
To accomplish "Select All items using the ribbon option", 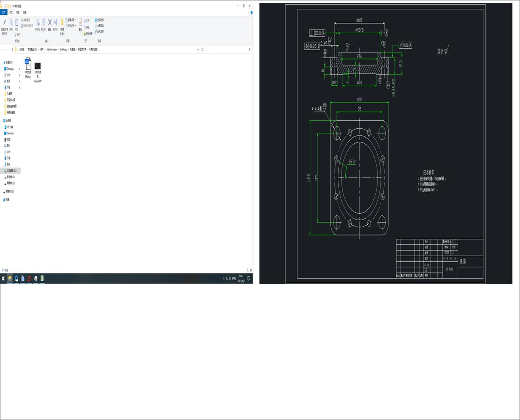I will [x=98, y=20].
